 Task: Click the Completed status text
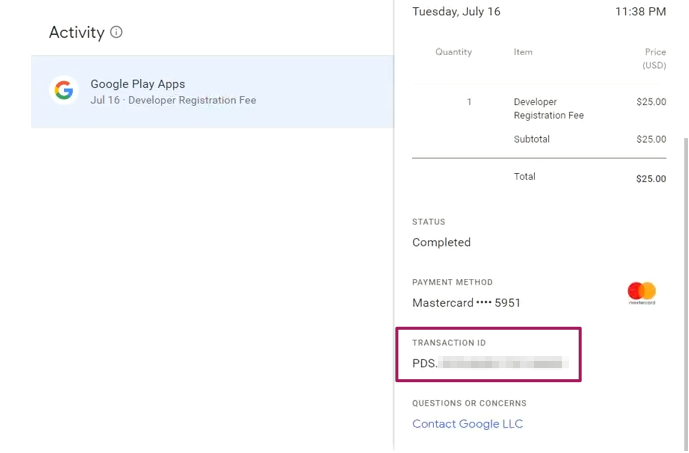click(441, 242)
